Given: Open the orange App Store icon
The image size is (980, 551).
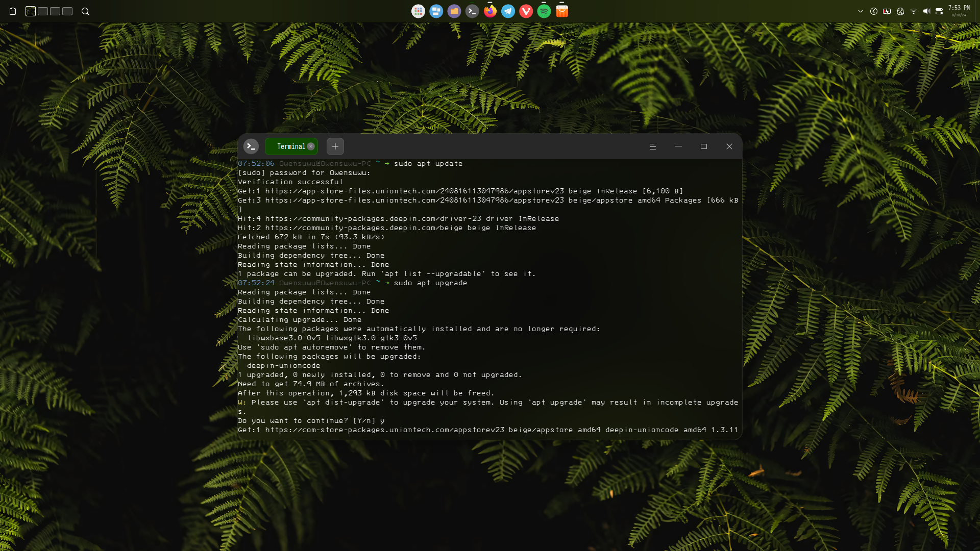Looking at the screenshot, I should (562, 11).
